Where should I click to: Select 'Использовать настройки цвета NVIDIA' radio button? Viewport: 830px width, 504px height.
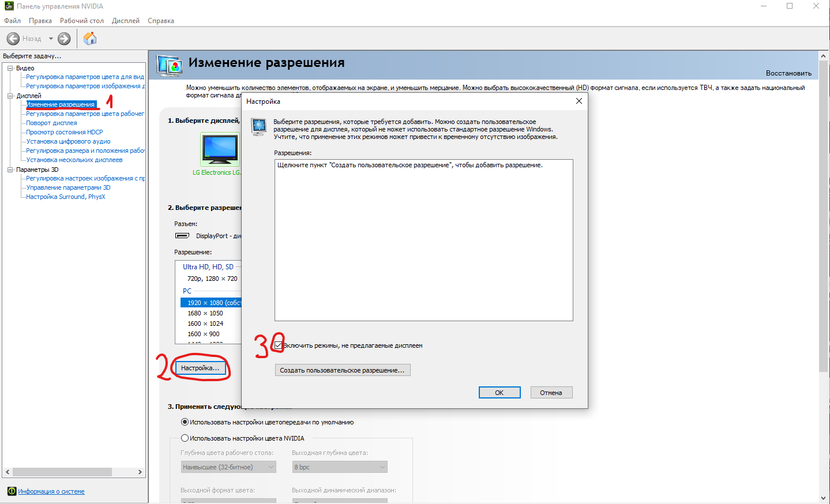(185, 438)
